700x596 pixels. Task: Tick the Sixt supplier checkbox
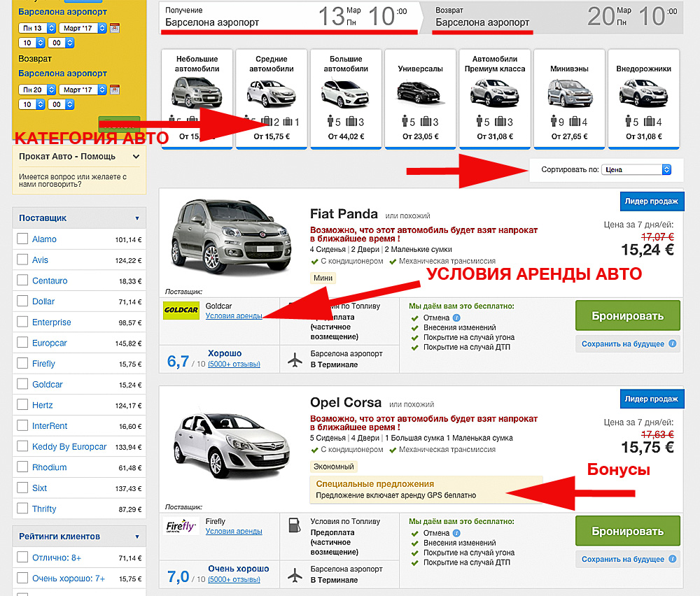[x=22, y=488]
